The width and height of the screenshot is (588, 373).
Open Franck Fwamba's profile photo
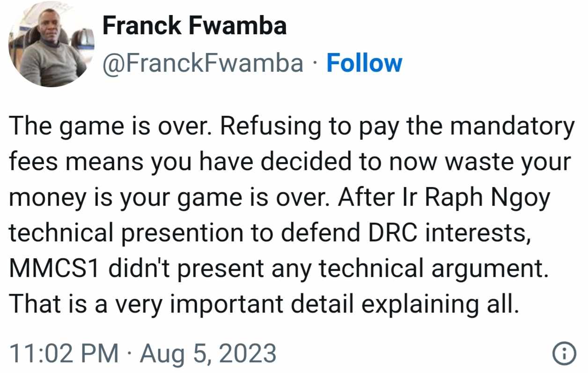(51, 45)
